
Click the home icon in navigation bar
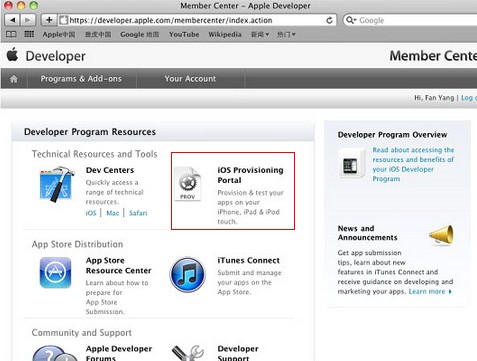click(14, 79)
